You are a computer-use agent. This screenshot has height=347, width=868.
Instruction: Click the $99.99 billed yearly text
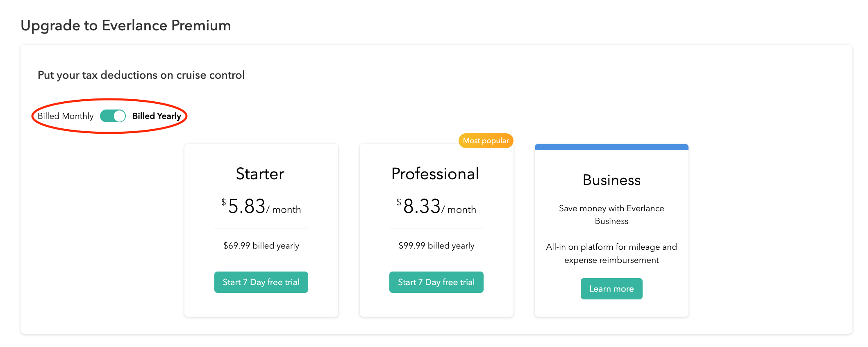(x=436, y=246)
